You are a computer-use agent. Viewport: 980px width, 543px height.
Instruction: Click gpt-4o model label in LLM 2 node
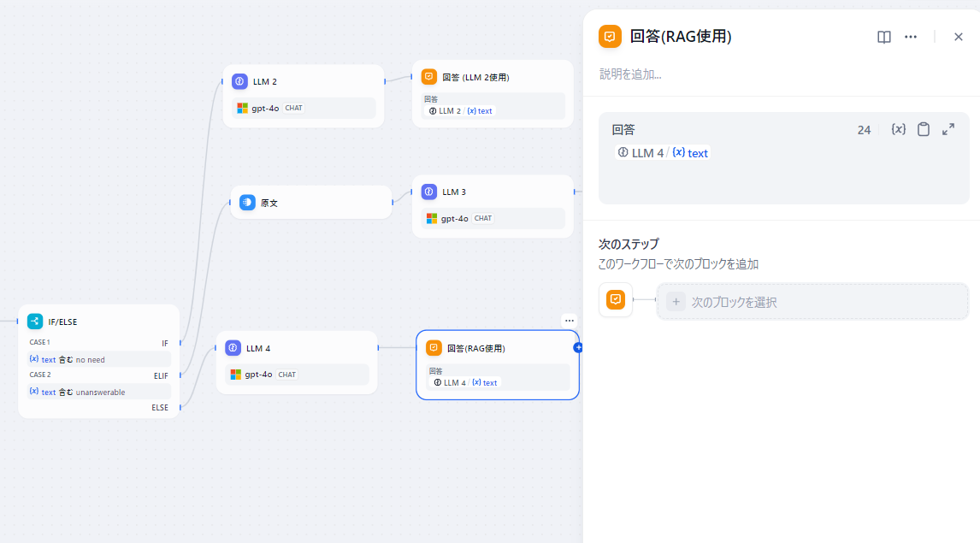click(x=265, y=108)
